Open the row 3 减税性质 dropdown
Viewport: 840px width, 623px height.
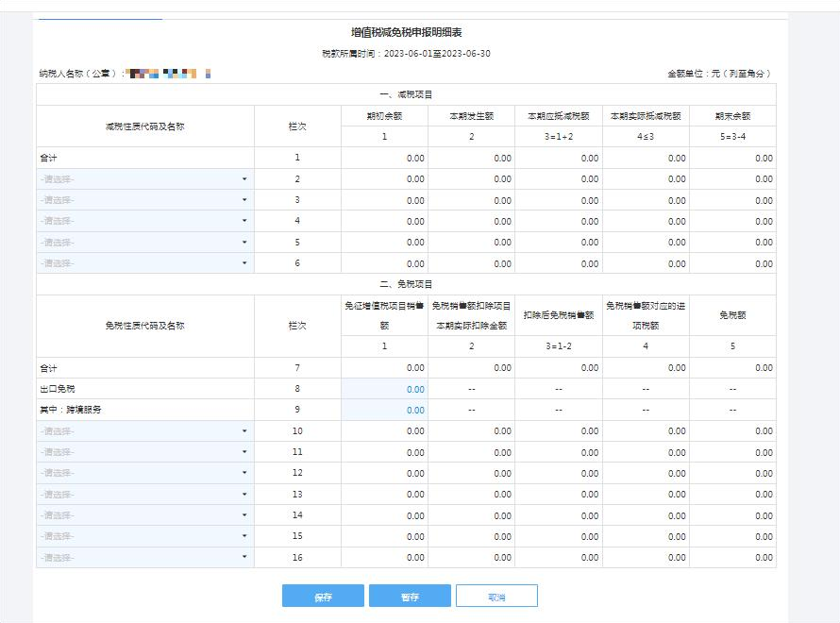[145, 200]
